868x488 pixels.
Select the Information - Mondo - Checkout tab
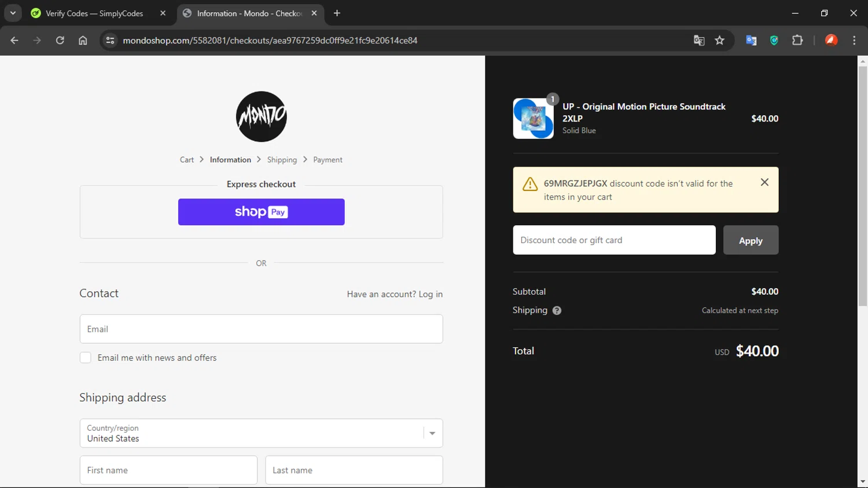coord(251,13)
